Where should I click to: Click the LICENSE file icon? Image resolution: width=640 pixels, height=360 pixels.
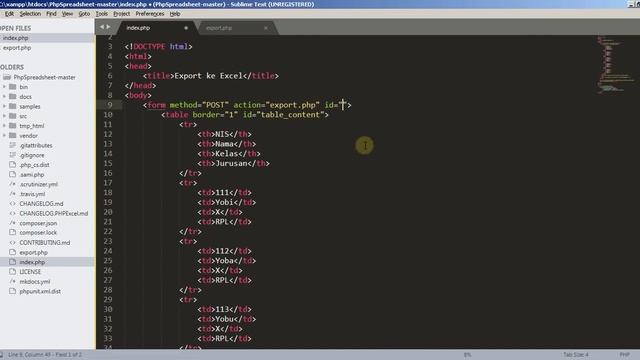[x=13, y=272]
